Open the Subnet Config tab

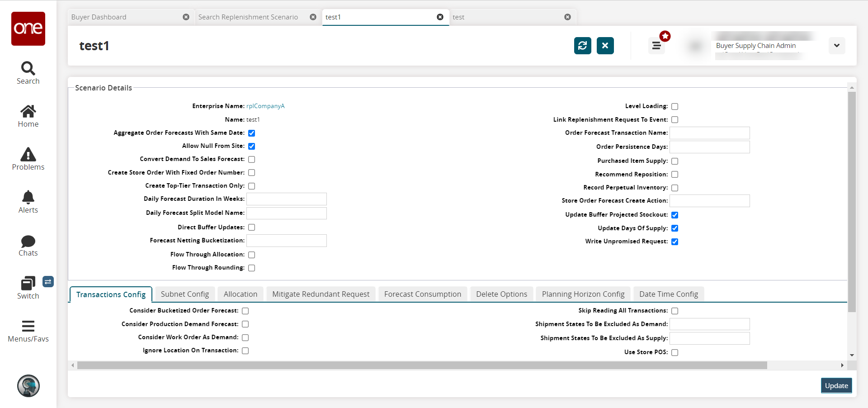coord(185,294)
